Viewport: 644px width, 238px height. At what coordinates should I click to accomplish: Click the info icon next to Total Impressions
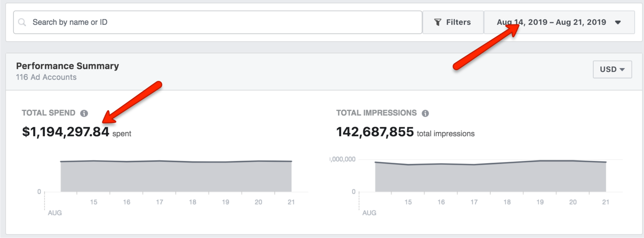point(425,113)
